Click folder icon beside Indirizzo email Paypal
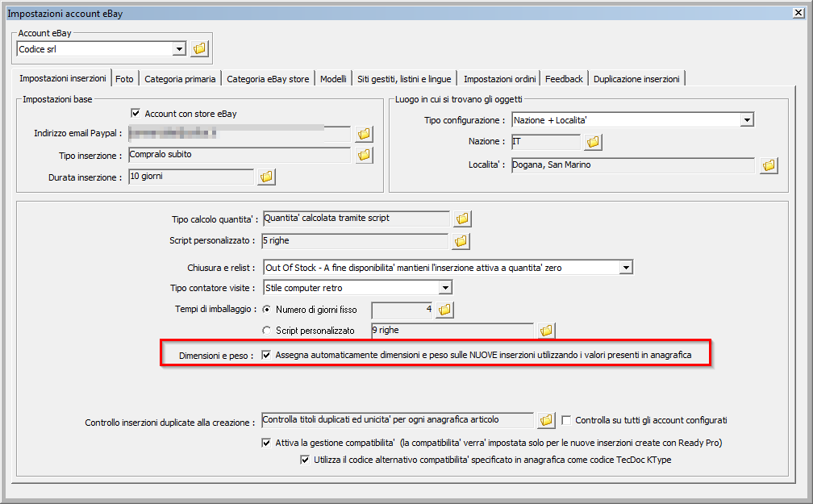Screen dimensions: 813x504 pos(364,134)
